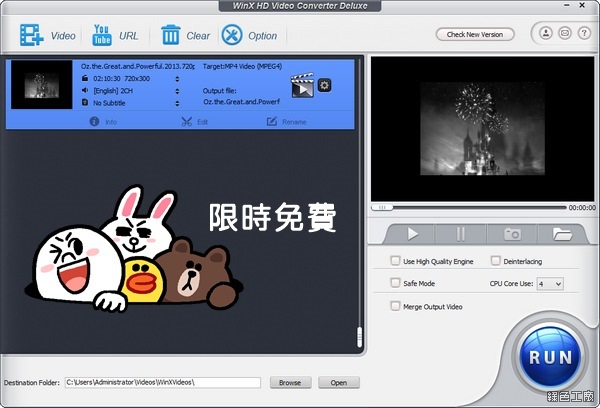
Task: Show video Info
Action: (103, 122)
